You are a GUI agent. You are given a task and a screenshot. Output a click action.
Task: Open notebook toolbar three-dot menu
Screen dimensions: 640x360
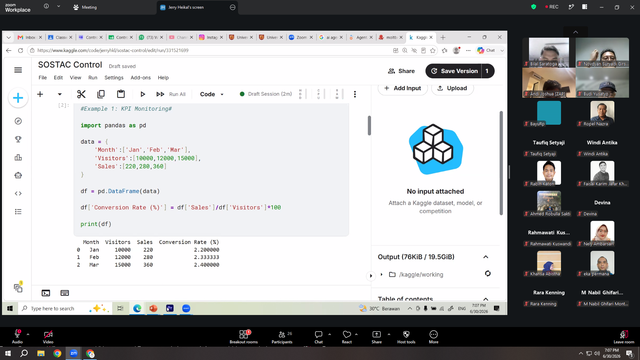point(355,94)
